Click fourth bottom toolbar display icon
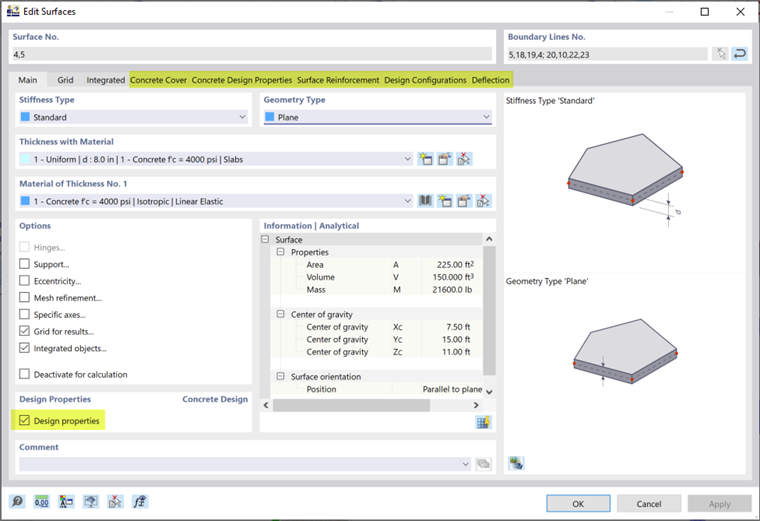760x521 pixels. point(91,502)
